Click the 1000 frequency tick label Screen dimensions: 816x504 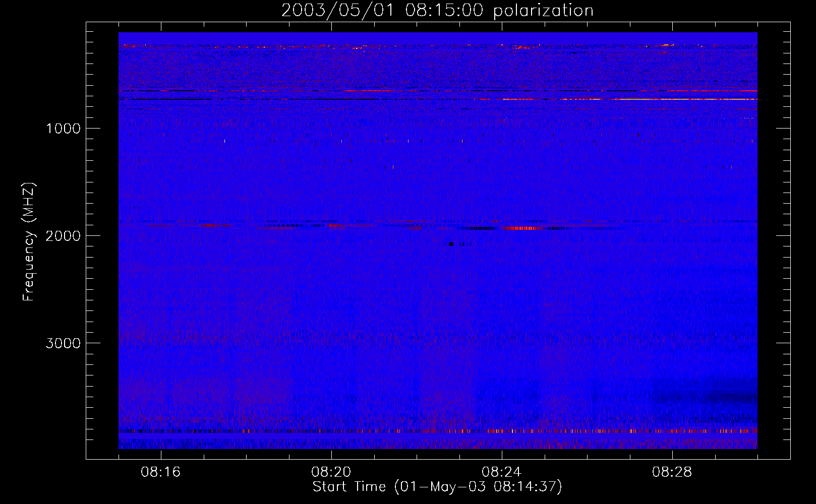pyautogui.click(x=63, y=129)
